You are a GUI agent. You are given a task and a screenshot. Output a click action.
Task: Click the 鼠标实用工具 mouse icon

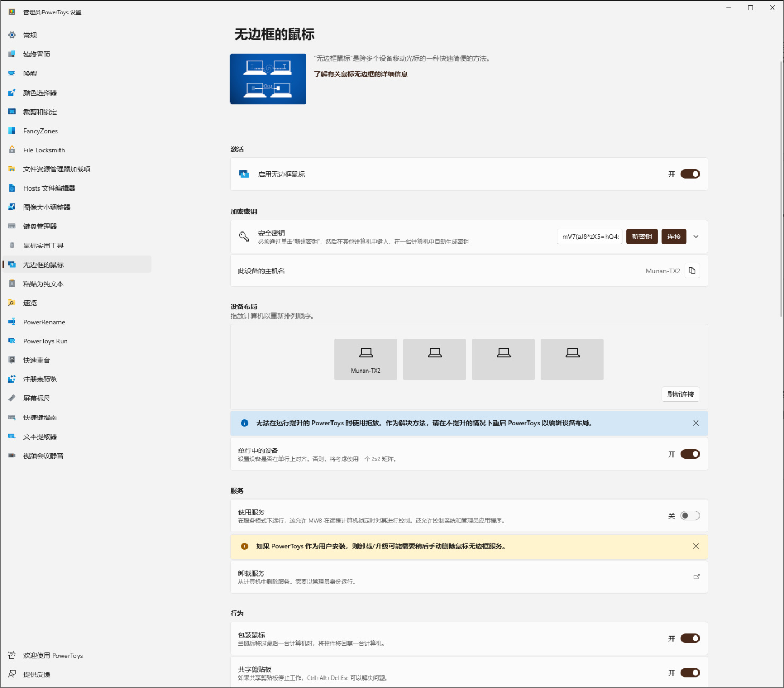[x=12, y=245]
